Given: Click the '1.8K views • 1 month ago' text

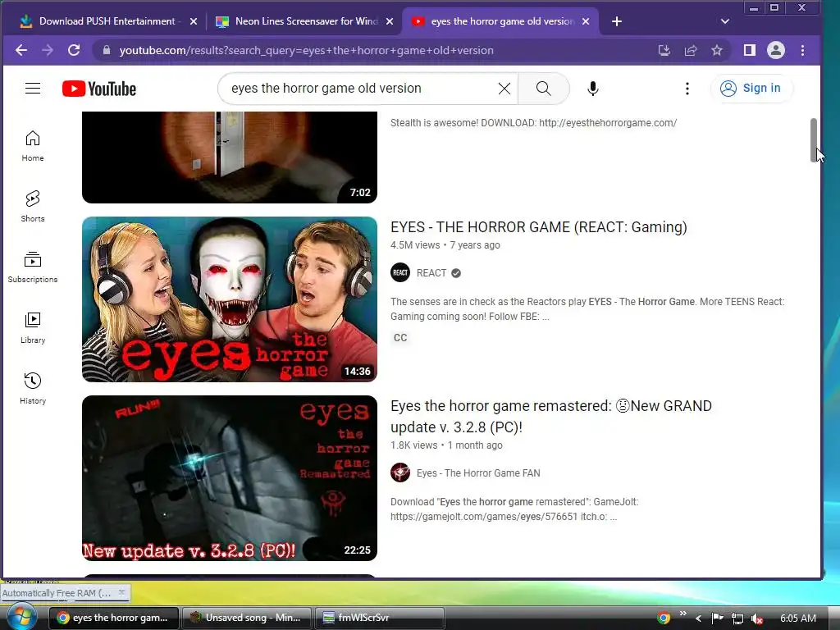Looking at the screenshot, I should [446, 445].
